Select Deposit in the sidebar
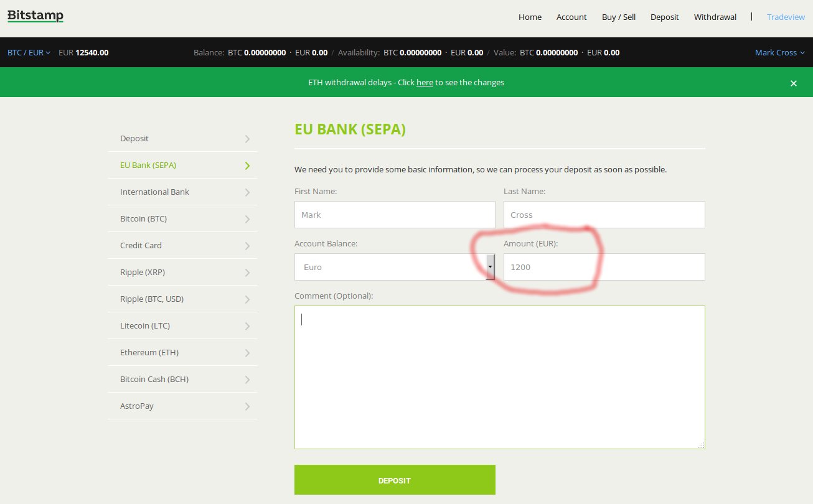 tap(182, 139)
